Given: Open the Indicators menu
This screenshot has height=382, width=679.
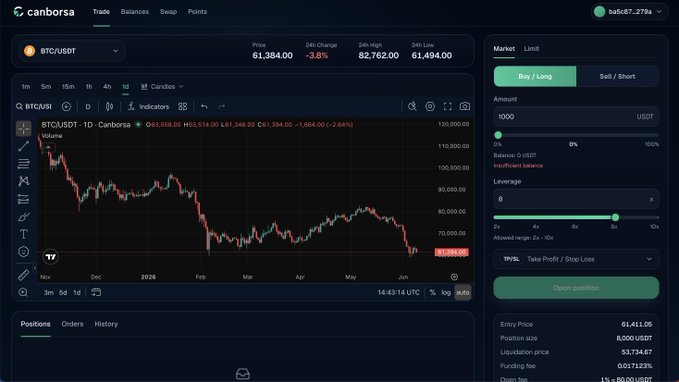Looking at the screenshot, I should pyautogui.click(x=149, y=107).
